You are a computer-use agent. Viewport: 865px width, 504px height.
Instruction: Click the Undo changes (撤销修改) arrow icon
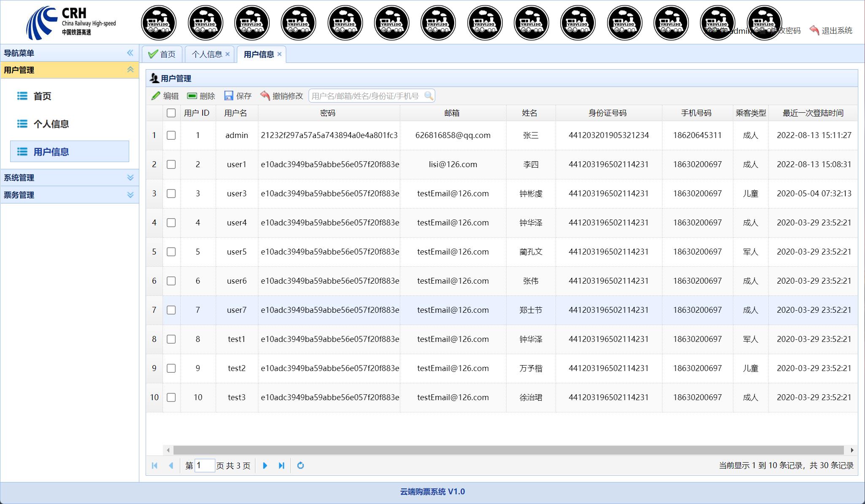(265, 96)
